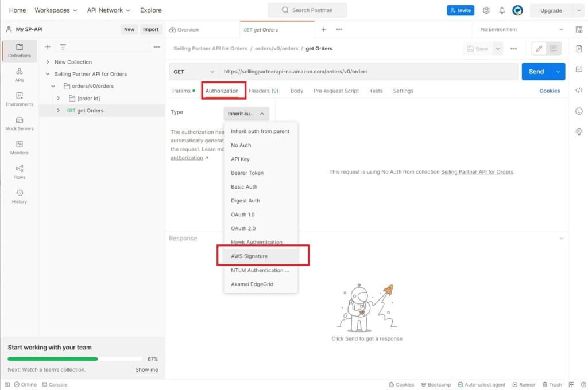The height and width of the screenshot is (390, 588).
Task: Open the code snippet icon
Action: (x=579, y=90)
